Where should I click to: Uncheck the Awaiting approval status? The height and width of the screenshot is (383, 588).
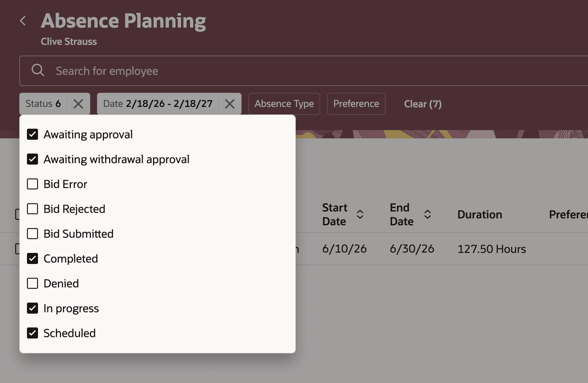[32, 134]
